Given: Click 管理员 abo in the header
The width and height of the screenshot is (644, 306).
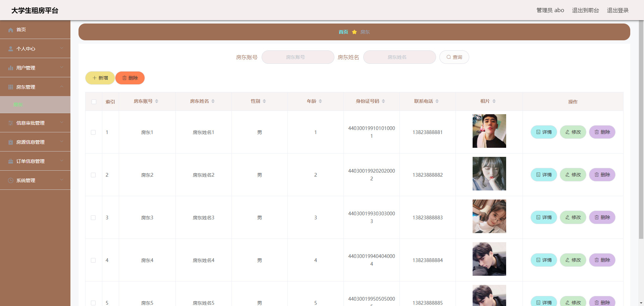Looking at the screenshot, I should click(550, 10).
